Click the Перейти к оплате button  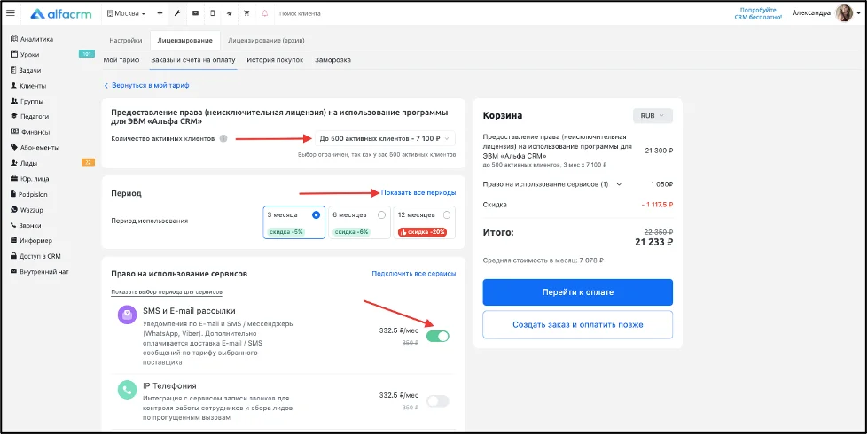coord(577,292)
